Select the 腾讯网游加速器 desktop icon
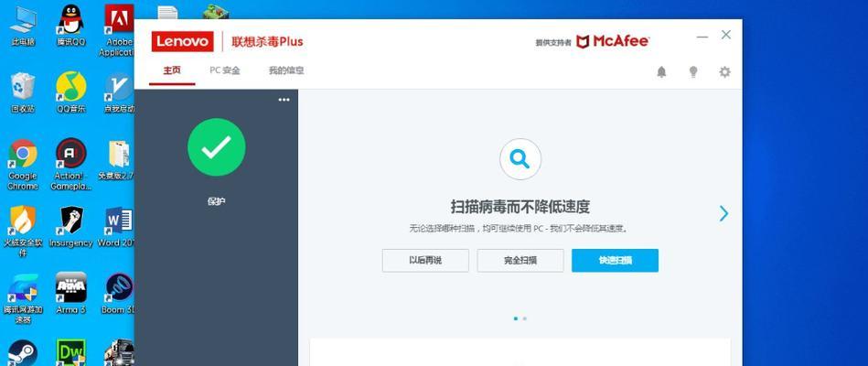This screenshot has width=868, height=366. tap(23, 298)
